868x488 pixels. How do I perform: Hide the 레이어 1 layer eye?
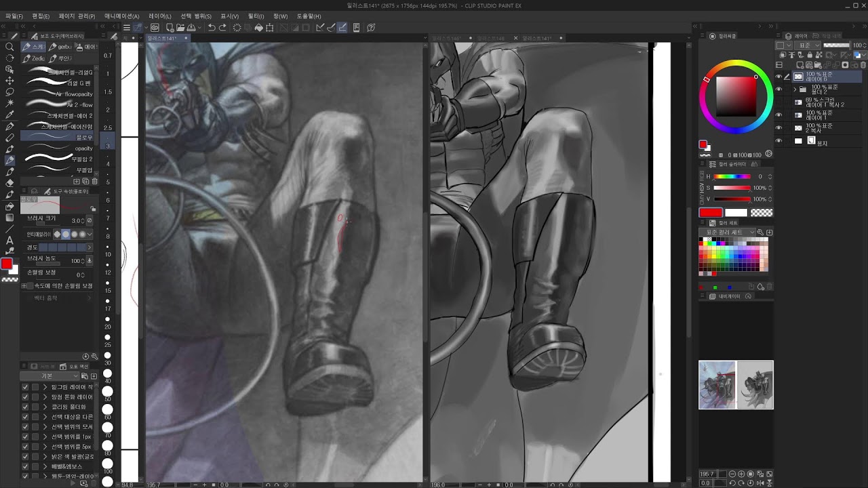click(778, 115)
